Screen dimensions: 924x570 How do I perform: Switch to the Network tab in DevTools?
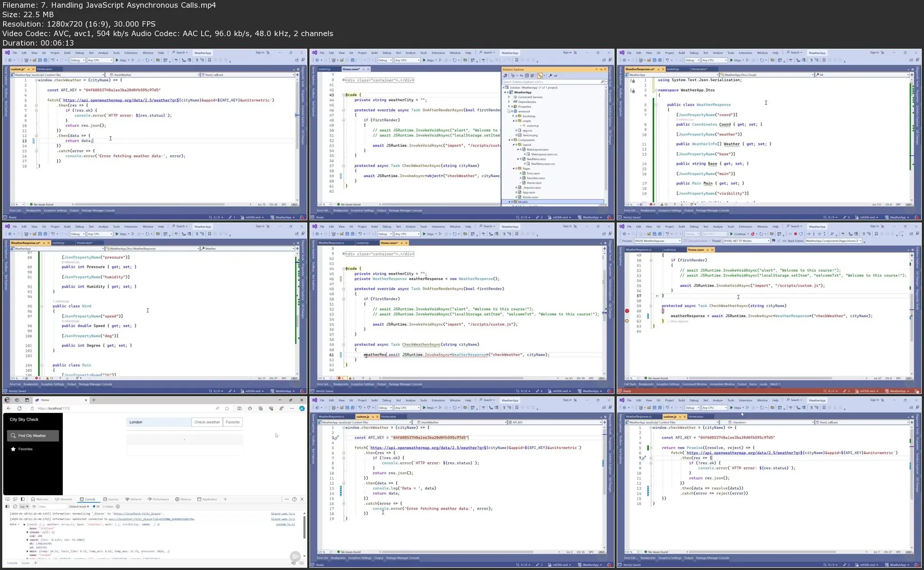pos(134,499)
